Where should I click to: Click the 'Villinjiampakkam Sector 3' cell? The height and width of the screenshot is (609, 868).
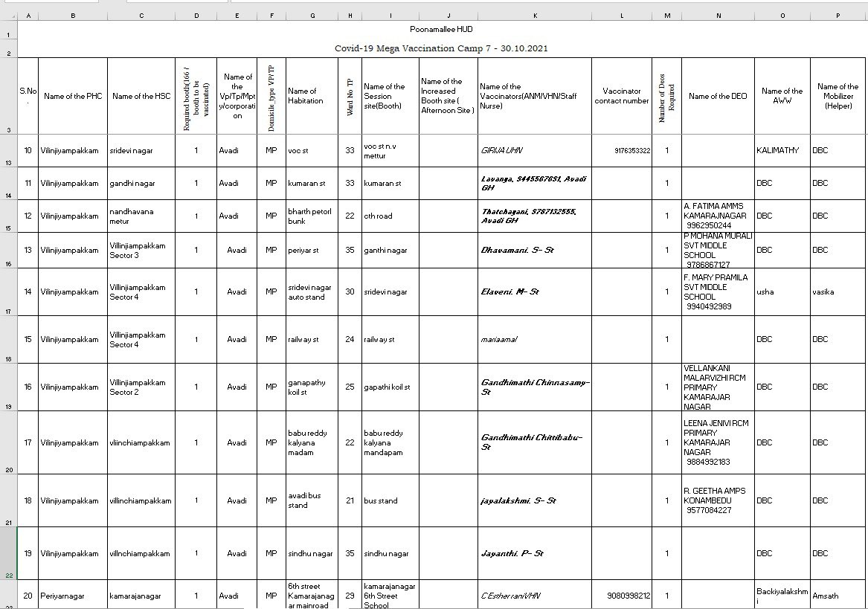coord(141,251)
